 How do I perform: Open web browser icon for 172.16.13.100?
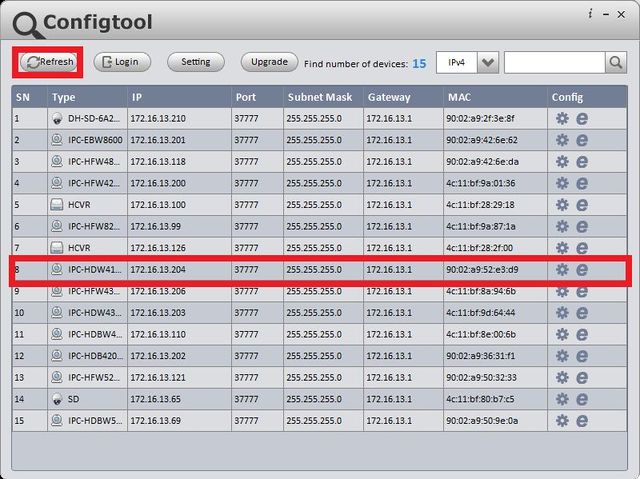582,205
